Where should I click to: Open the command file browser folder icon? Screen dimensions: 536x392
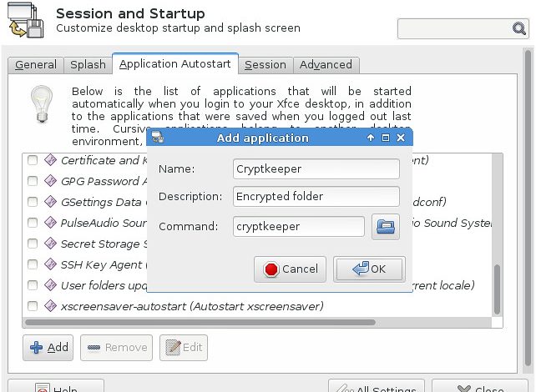(385, 227)
